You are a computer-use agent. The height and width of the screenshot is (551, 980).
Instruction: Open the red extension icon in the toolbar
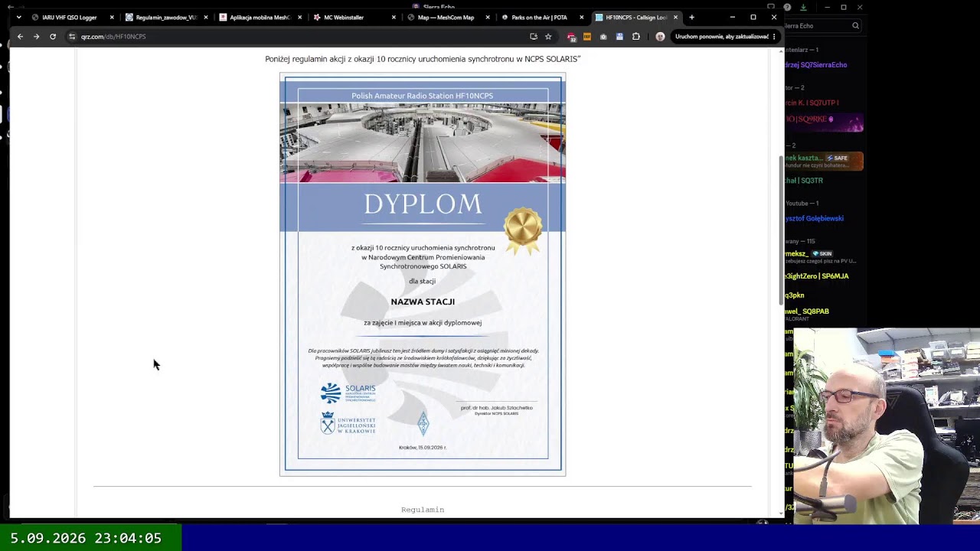(x=571, y=37)
